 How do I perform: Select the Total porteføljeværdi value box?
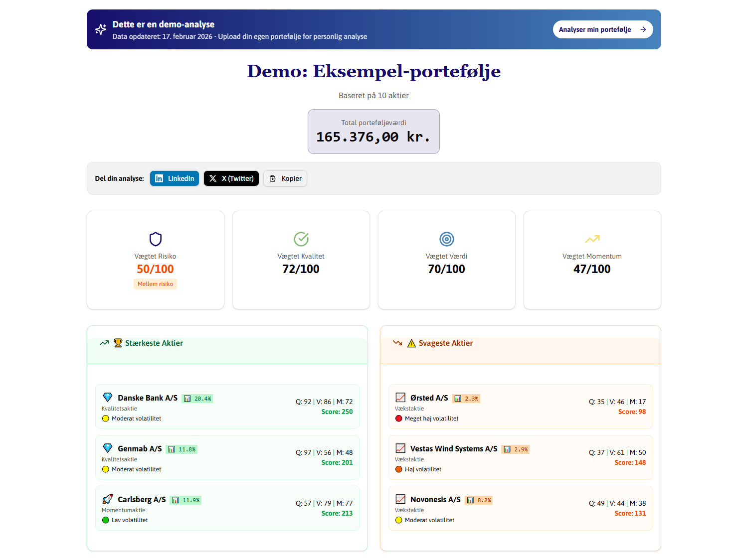[x=373, y=132]
